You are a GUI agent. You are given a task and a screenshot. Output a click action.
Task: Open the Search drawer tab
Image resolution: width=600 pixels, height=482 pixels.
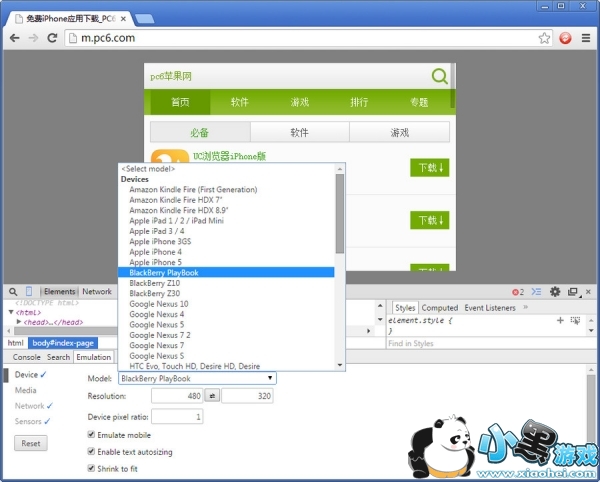tap(59, 357)
